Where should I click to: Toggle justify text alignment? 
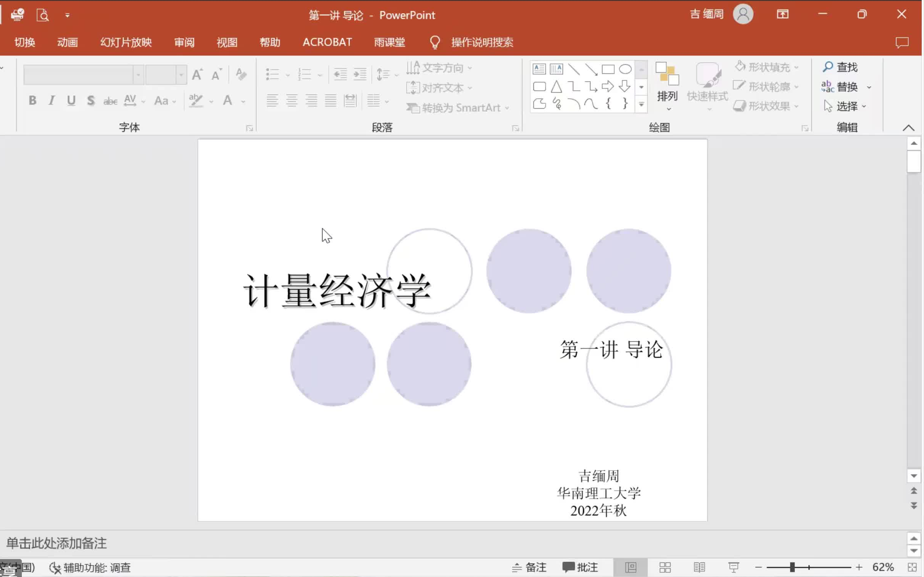330,101
